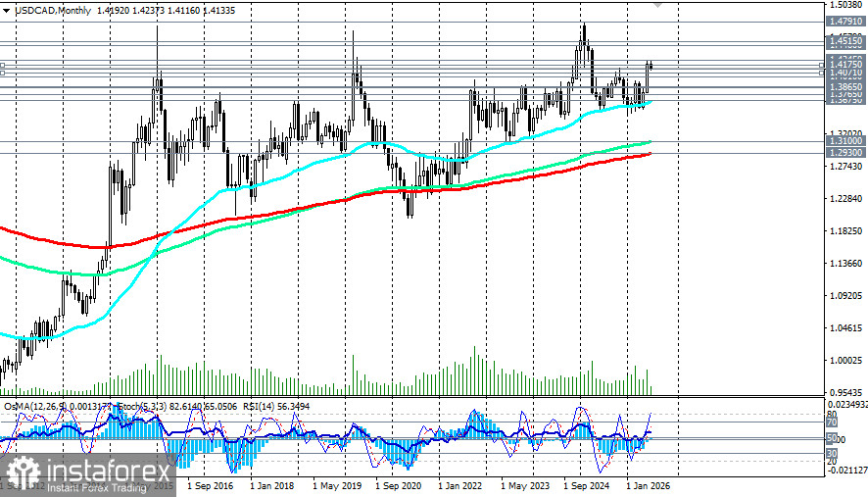868x497 pixels.
Task: Select right handle of the 1.41750 line
Action: (x=822, y=66)
